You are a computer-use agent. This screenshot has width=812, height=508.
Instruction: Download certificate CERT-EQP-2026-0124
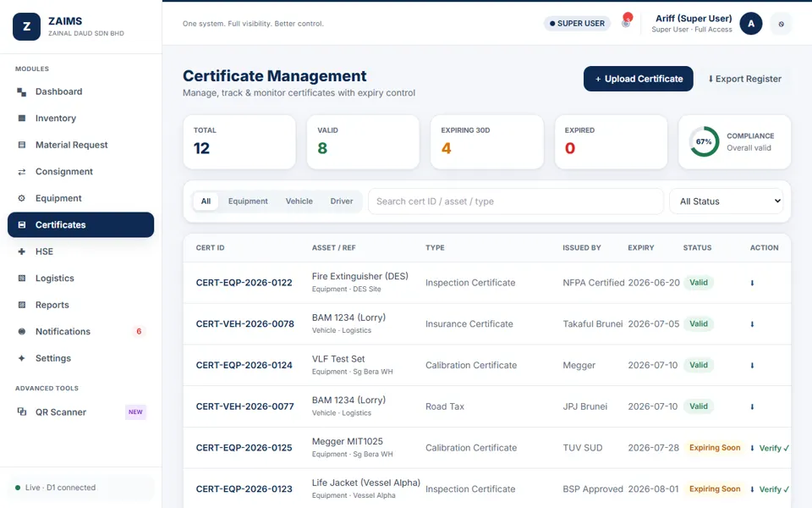pos(753,366)
